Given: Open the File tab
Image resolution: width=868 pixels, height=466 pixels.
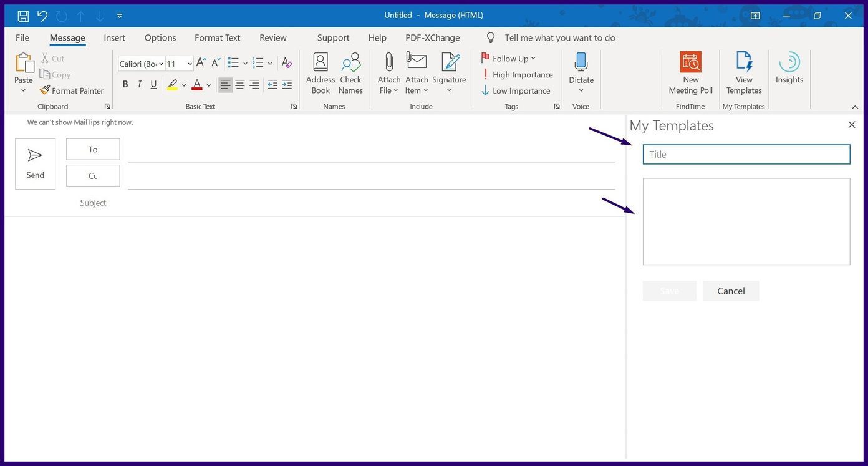Looking at the screenshot, I should 22,37.
